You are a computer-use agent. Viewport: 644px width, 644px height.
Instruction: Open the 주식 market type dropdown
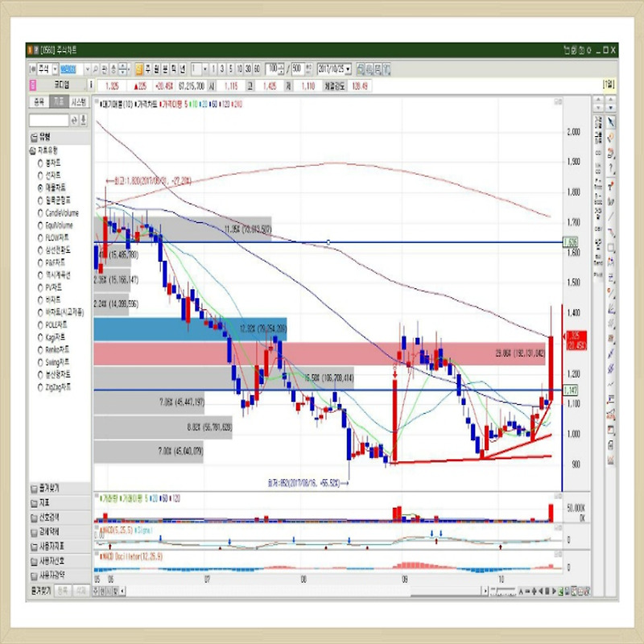(x=55, y=69)
